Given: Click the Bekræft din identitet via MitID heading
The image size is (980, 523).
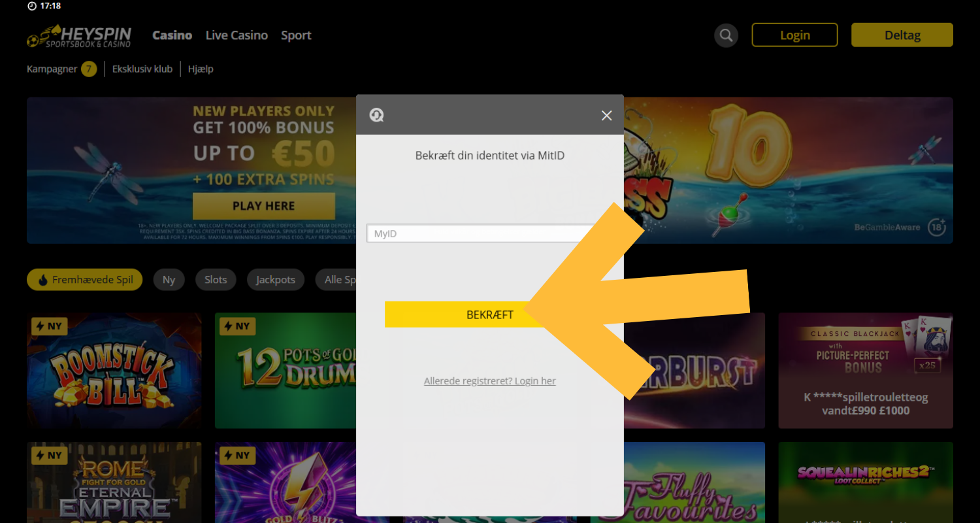Looking at the screenshot, I should pos(490,156).
